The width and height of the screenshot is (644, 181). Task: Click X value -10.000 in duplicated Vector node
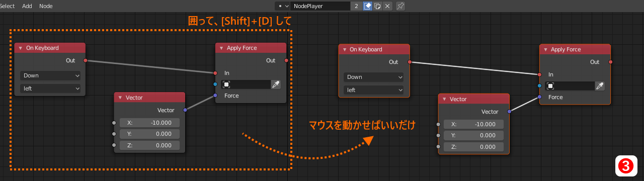coord(473,124)
